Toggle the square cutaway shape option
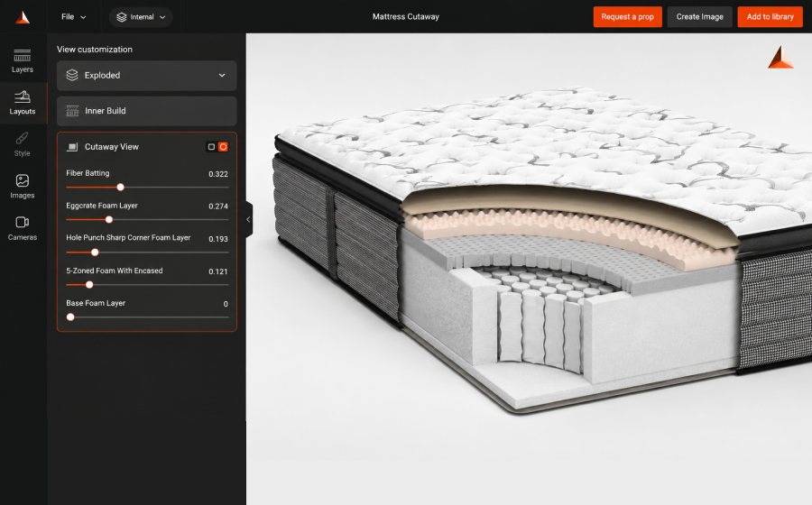812x505 pixels. (x=211, y=147)
